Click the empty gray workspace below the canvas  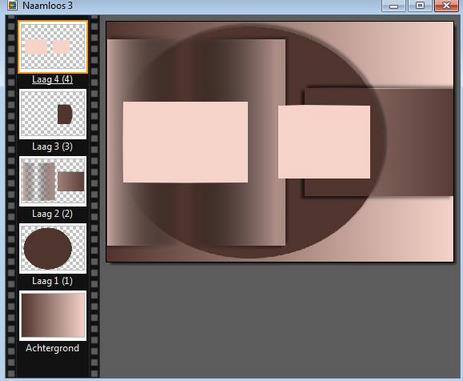click(x=280, y=320)
